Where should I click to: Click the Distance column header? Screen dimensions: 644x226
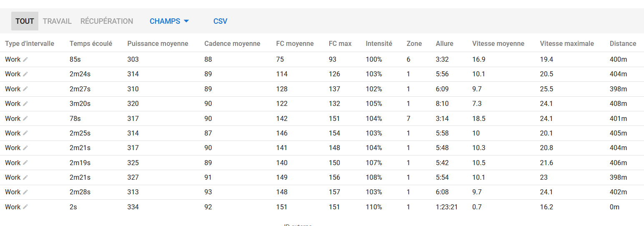pos(623,43)
